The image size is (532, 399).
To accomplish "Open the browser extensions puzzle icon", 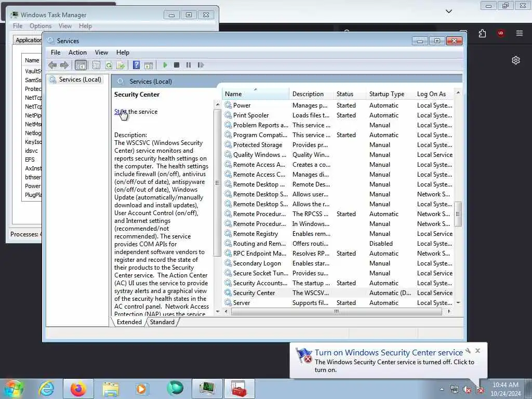I will (482, 33).
